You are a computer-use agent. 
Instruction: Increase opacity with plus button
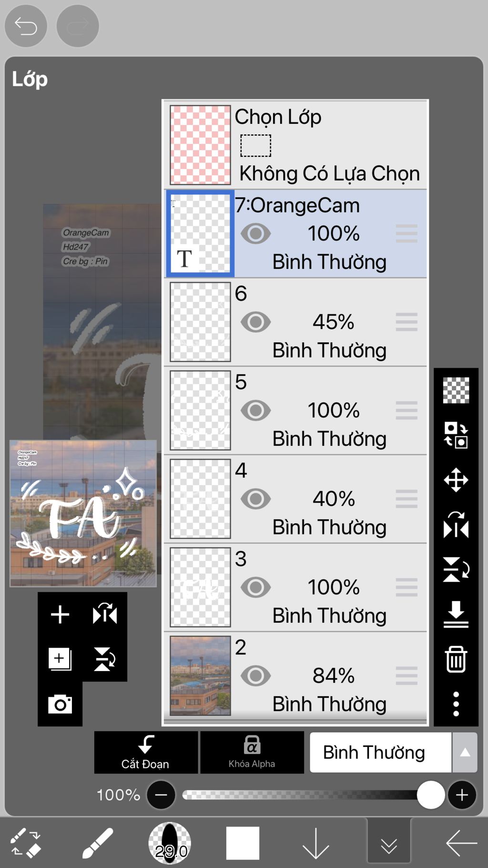(462, 795)
